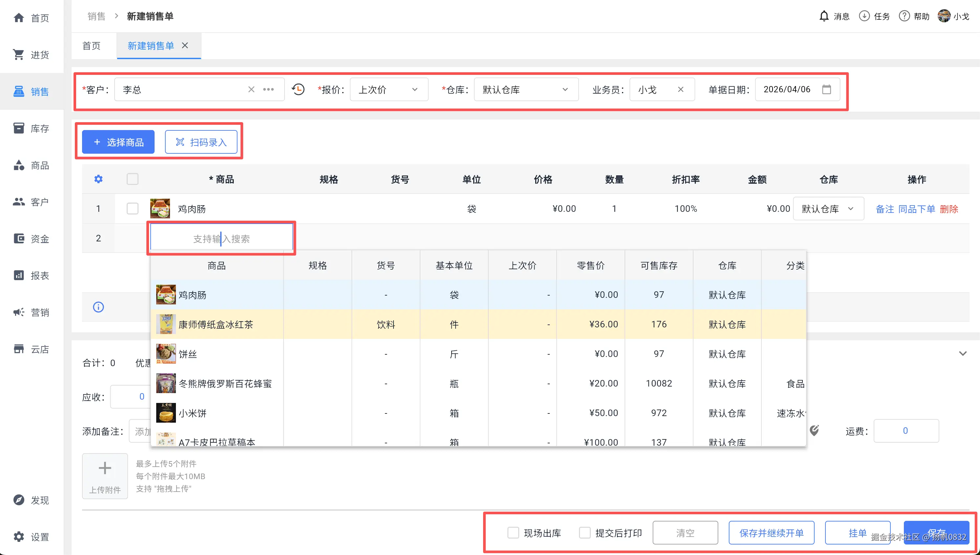Image resolution: width=980 pixels, height=555 pixels.
Task: Select 康师傅纸盒冰红茶 from product list
Action: tap(216, 324)
